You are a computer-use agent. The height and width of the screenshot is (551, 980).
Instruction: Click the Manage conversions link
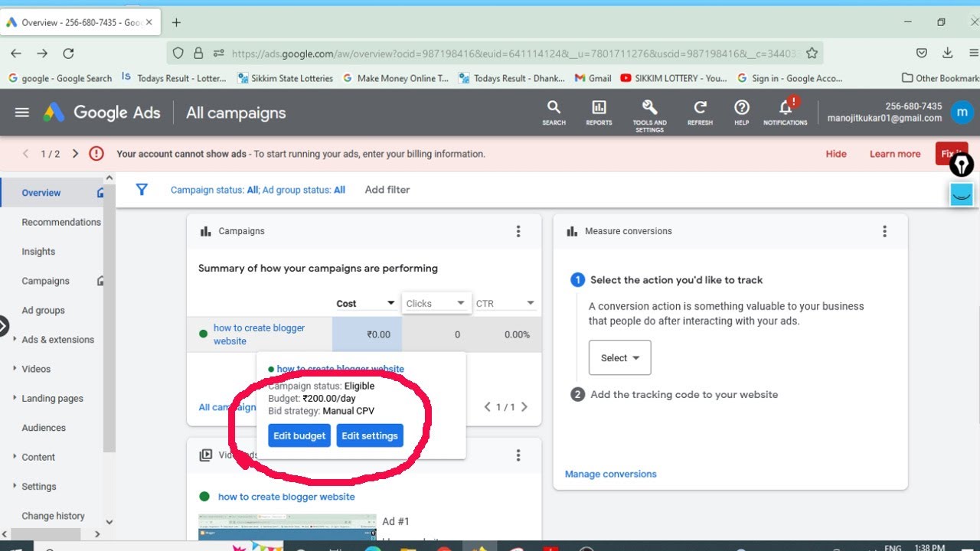click(611, 474)
